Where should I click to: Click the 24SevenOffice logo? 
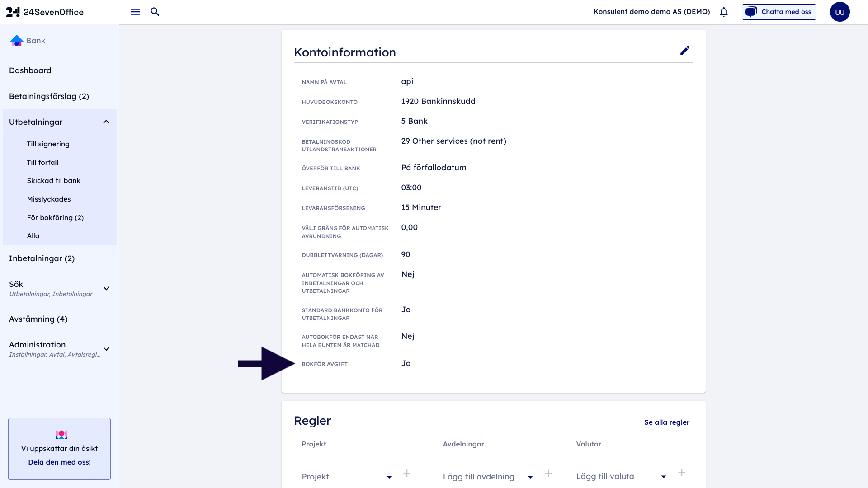coord(45,12)
